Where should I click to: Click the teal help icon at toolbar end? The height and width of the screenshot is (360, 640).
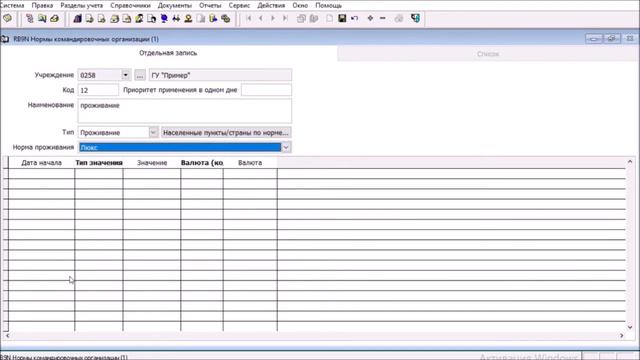pyautogui.click(x=415, y=18)
